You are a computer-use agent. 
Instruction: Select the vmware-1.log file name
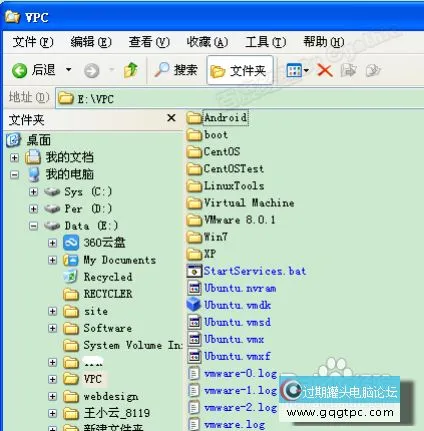point(240,391)
